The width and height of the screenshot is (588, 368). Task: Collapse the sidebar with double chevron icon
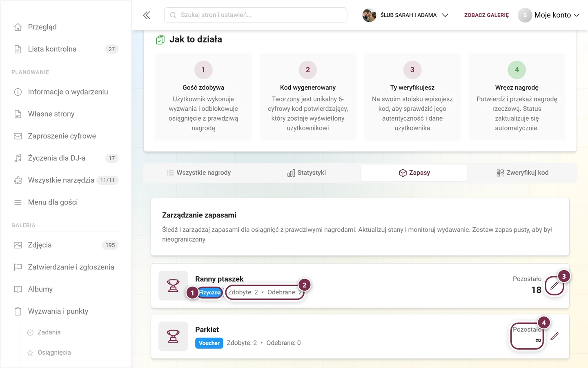[147, 15]
